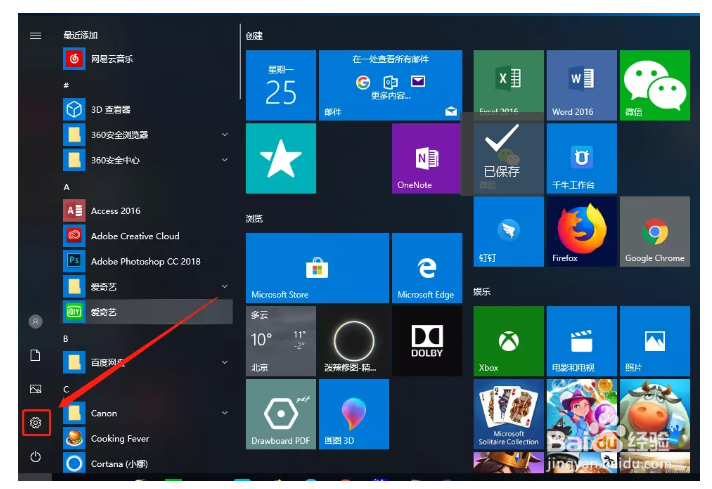Jump to the letter A section header
The image size is (712, 489).
click(67, 187)
